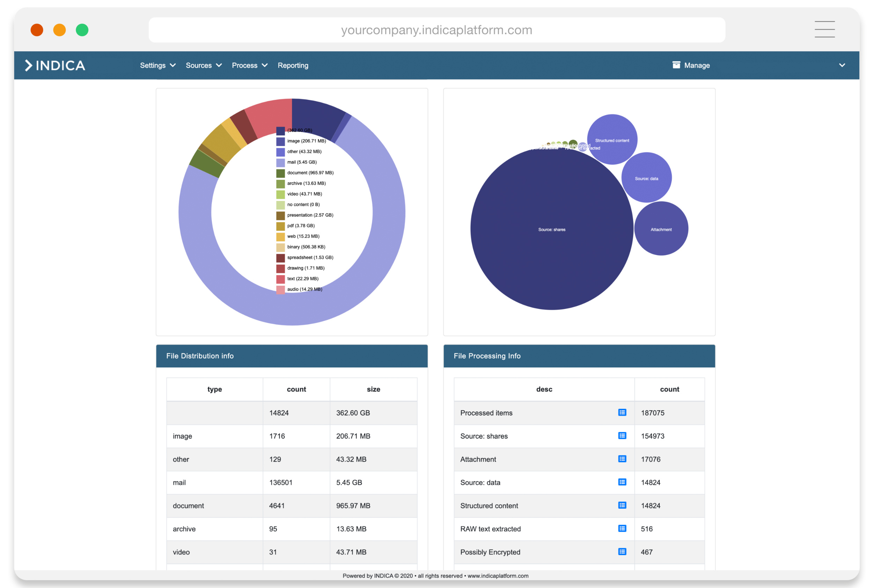Expand the Sources dropdown
873x588 pixels.
point(203,65)
